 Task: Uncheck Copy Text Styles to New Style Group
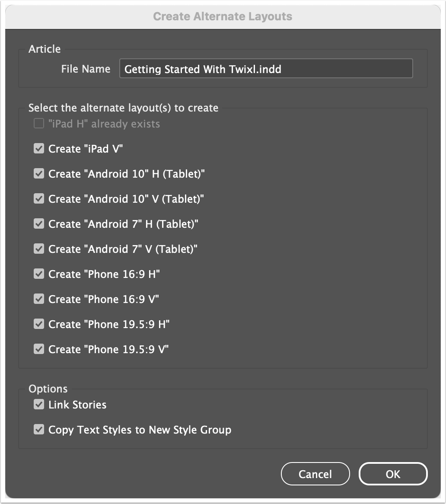[39, 429]
